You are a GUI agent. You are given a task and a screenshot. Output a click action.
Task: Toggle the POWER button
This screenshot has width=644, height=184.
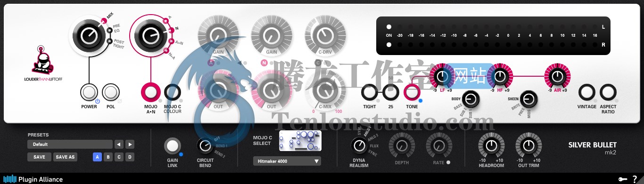tap(89, 92)
